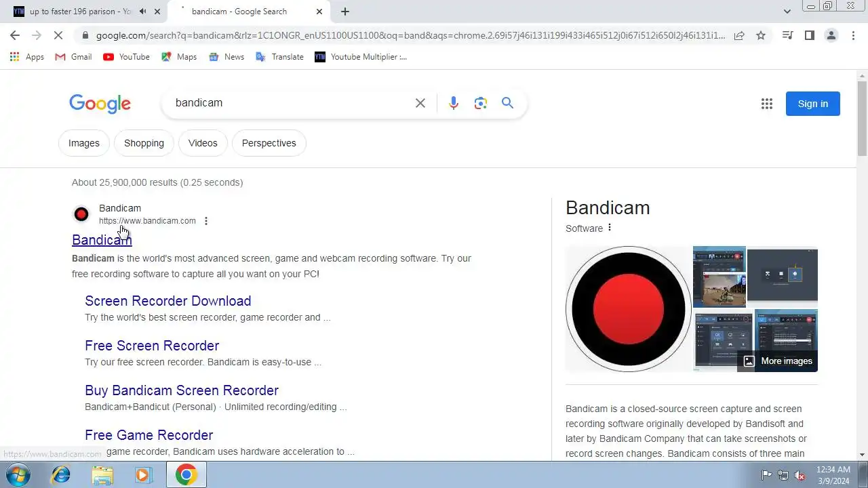Click the More images button
The height and width of the screenshot is (488, 868).
pyautogui.click(x=778, y=361)
